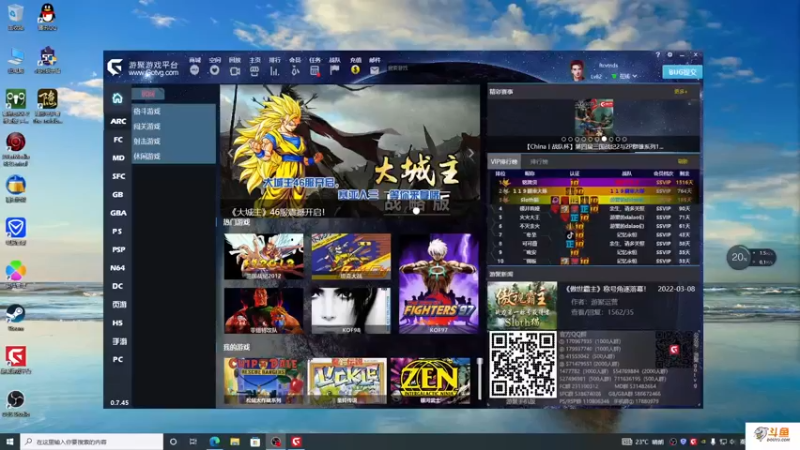Open the 商城 shop icon
800x450 pixels.
(x=194, y=70)
